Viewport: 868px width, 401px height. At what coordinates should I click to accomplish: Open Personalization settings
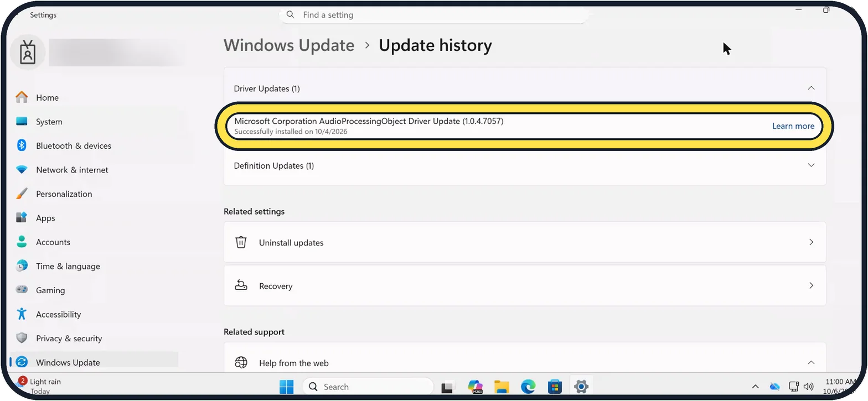pyautogui.click(x=94, y=194)
